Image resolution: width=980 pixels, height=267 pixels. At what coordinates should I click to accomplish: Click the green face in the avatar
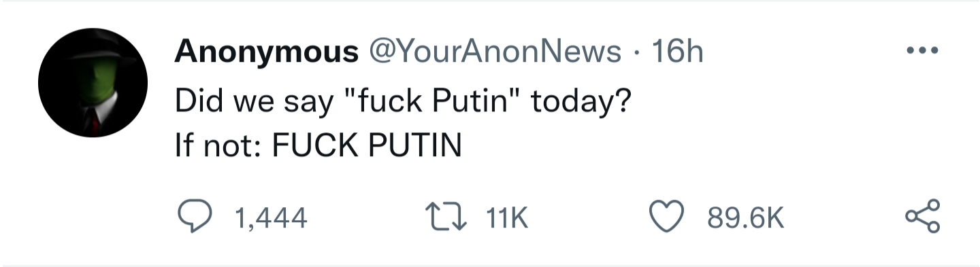[x=91, y=80]
